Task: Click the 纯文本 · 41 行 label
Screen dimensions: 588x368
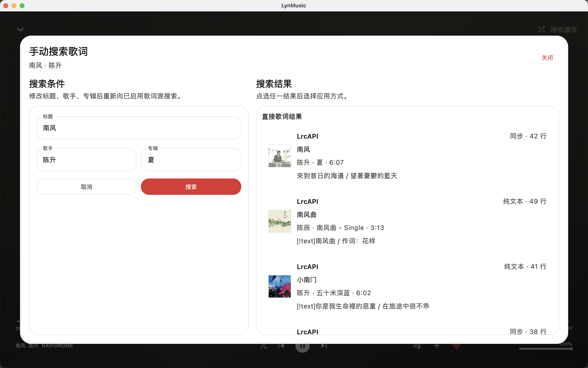Action: coord(525,267)
